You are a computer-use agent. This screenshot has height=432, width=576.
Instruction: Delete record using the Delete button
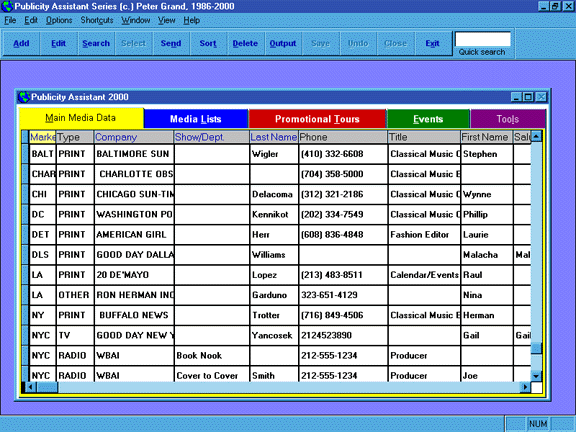245,43
